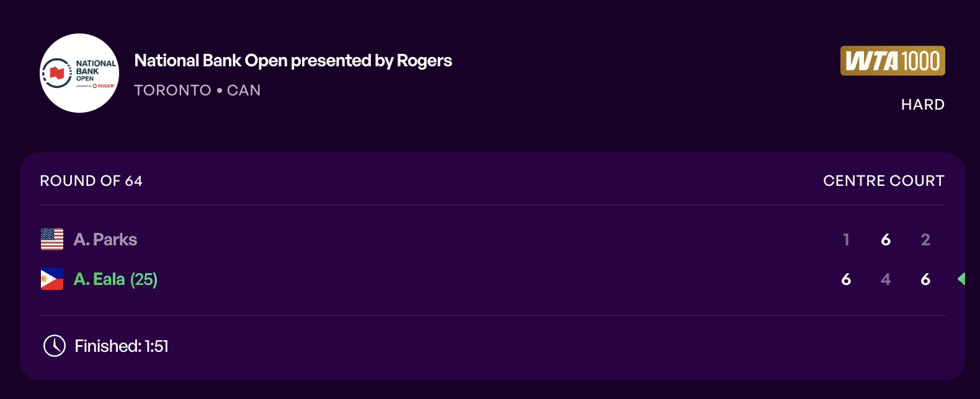Click the Philippines flag icon
The width and height of the screenshot is (980, 399).
tap(52, 279)
